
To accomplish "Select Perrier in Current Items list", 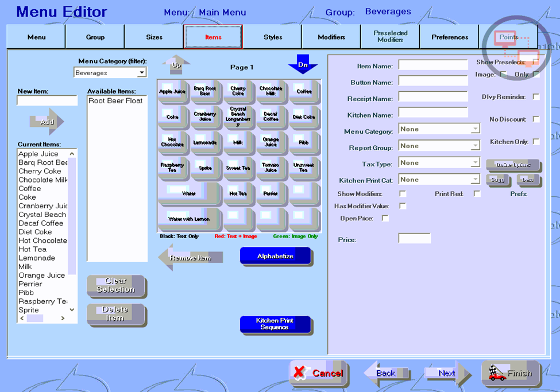I will 30,284.
